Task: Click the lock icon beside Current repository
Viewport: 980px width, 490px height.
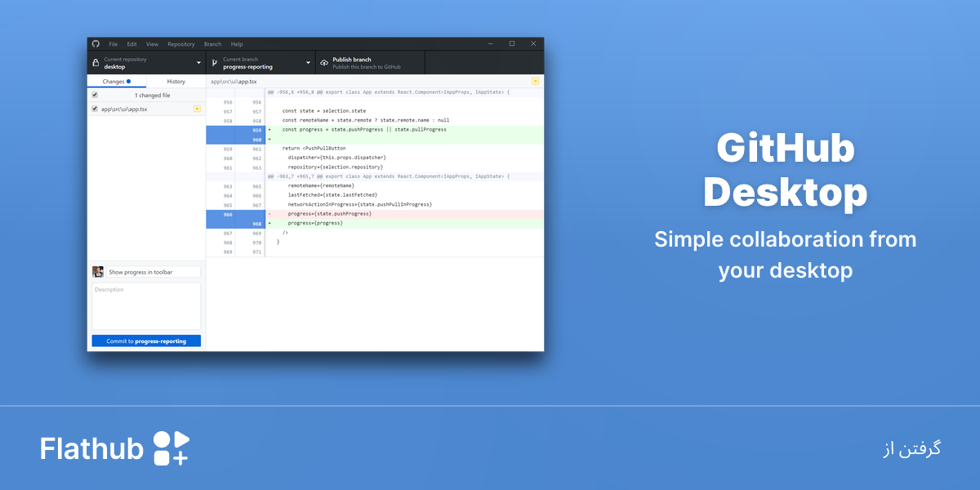Action: pos(96,63)
